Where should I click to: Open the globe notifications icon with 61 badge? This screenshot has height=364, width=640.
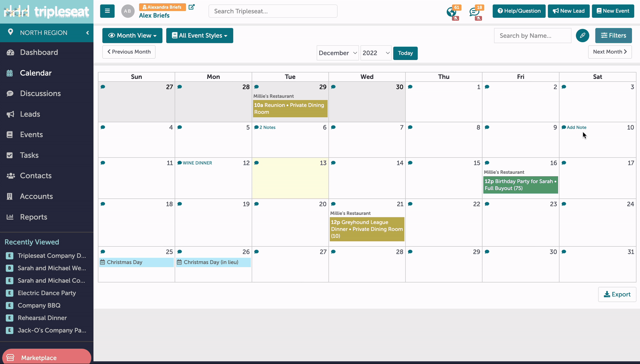451,11
